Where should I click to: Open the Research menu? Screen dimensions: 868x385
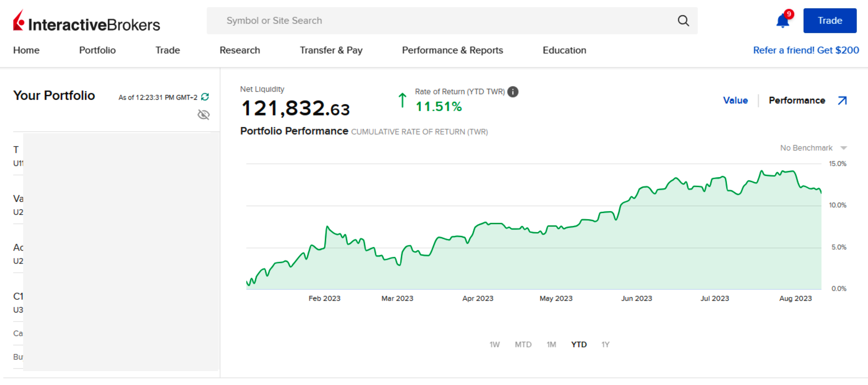240,50
